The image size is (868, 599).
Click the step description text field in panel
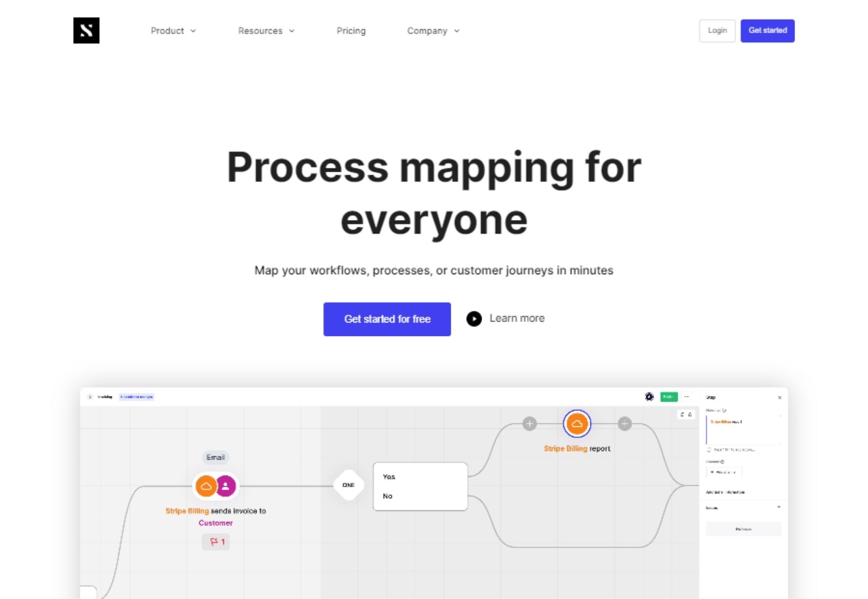click(x=744, y=429)
